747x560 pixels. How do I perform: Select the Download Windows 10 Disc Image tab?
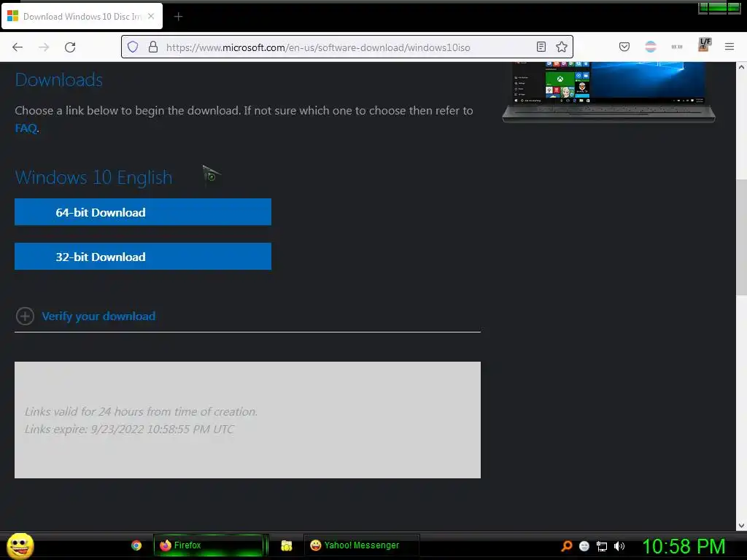pos(82,17)
